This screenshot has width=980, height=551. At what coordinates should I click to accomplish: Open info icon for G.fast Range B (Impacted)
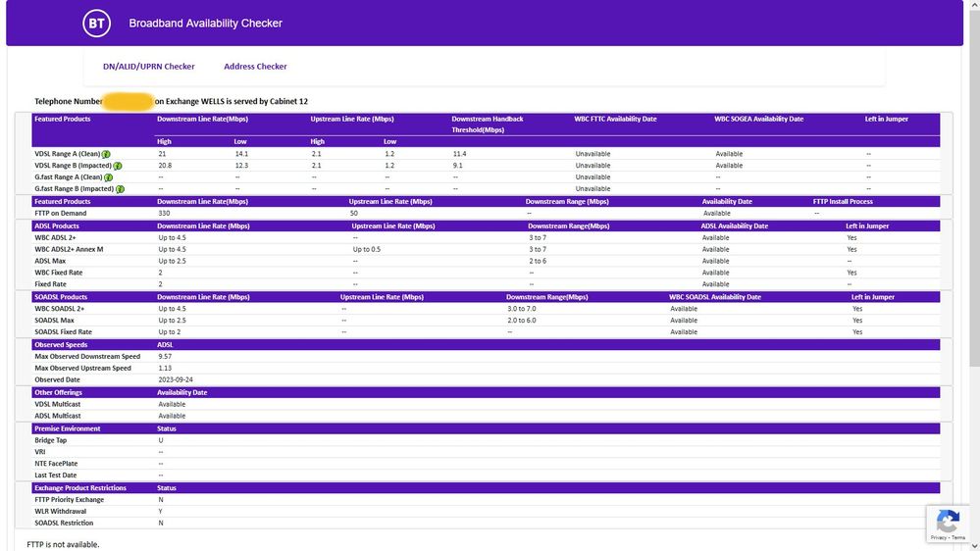click(120, 189)
